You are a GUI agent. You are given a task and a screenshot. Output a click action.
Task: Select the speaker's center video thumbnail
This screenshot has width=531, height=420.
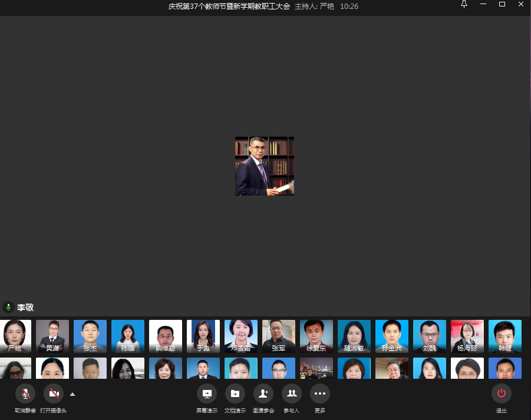265,166
